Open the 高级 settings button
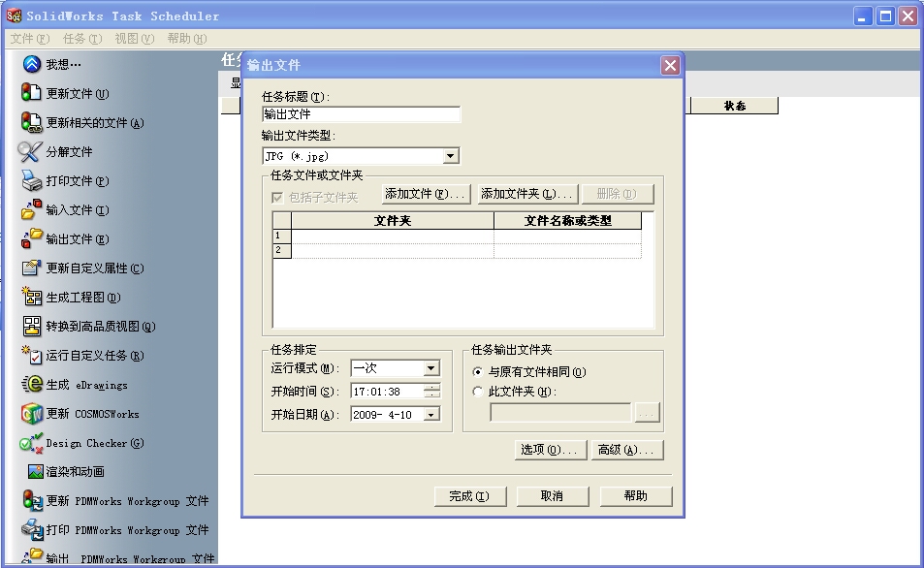The height and width of the screenshot is (568, 924). pyautogui.click(x=627, y=450)
